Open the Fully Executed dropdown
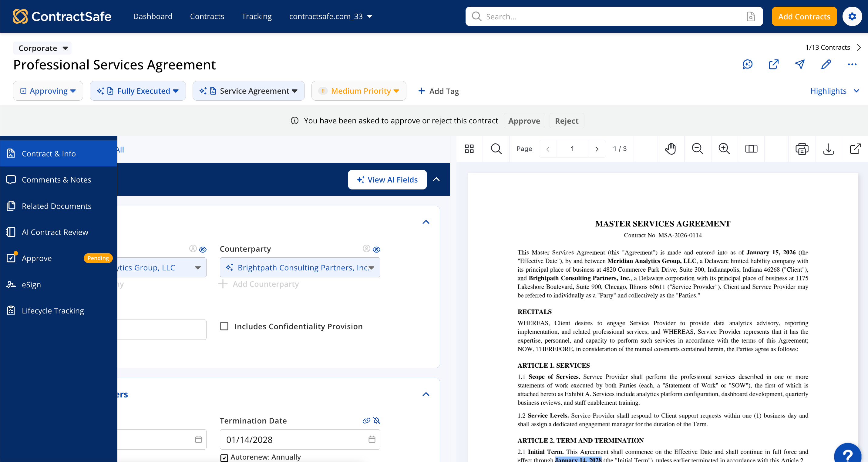Screen dimensions: 868x462 [137, 91]
